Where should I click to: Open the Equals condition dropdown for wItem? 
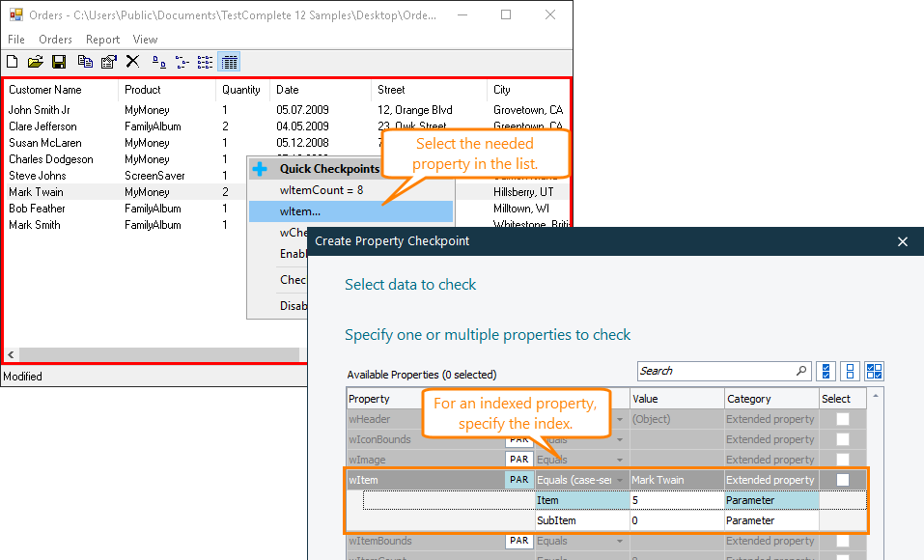[619, 479]
